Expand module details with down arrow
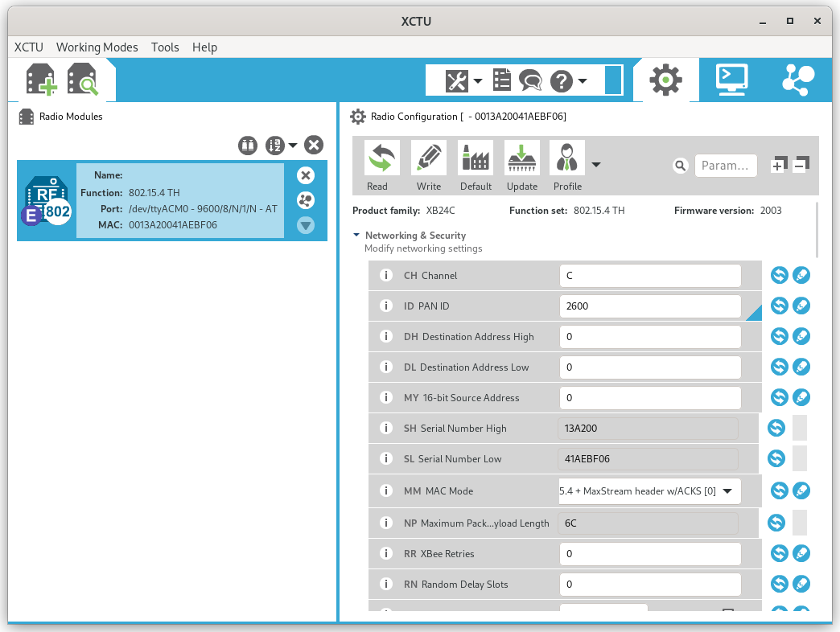The image size is (840, 632). click(305, 225)
